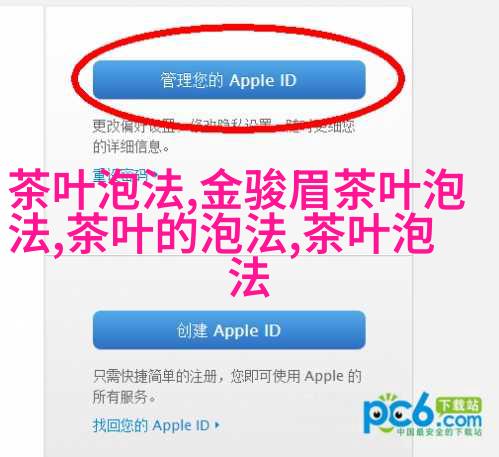Click the 管理您的 Apple ID button
Screen dimensions: 499x457
click(229, 80)
